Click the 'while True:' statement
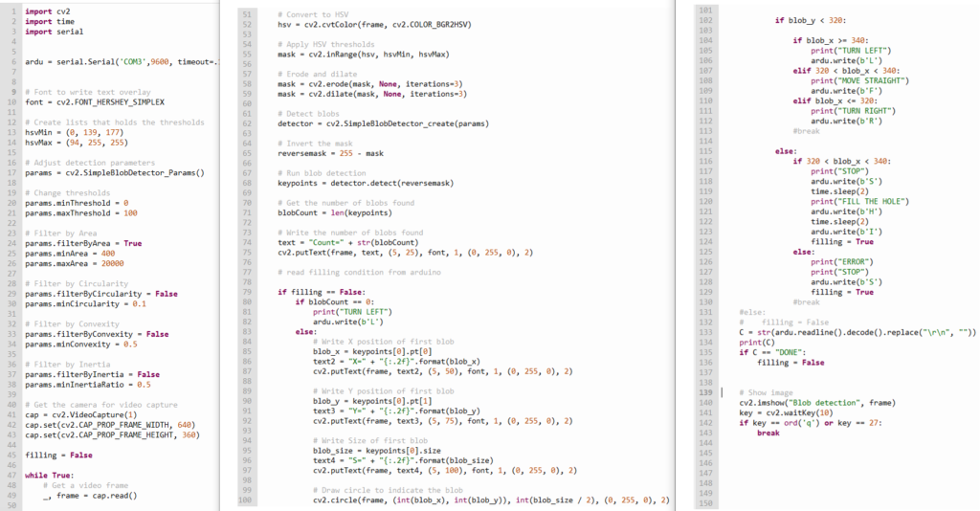The width and height of the screenshot is (980, 511). click(x=48, y=475)
